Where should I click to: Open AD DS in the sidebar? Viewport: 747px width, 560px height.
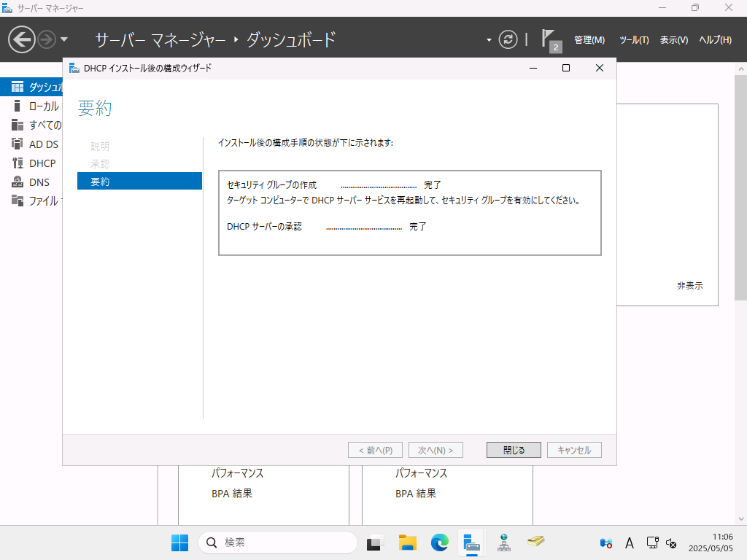click(43, 144)
